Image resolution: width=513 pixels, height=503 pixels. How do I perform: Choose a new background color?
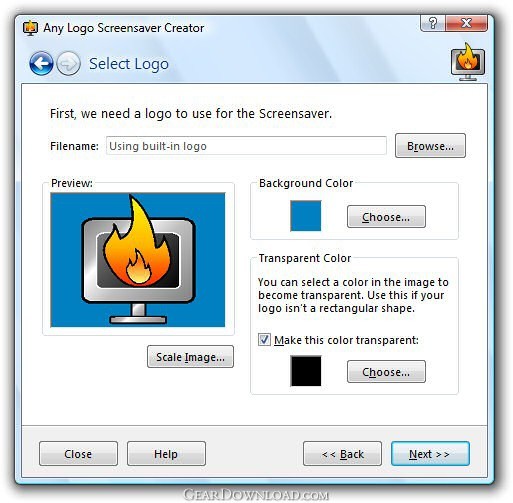coord(386,217)
